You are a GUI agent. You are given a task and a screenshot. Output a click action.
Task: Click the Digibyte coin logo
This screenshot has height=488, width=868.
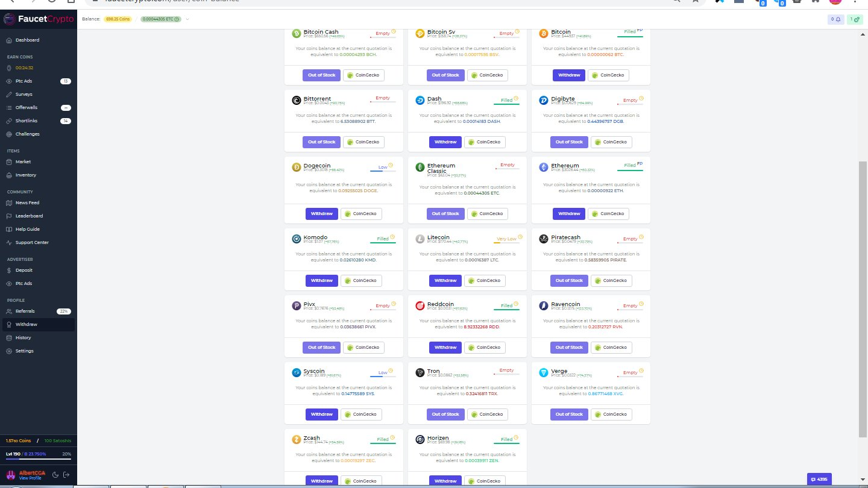coord(544,101)
